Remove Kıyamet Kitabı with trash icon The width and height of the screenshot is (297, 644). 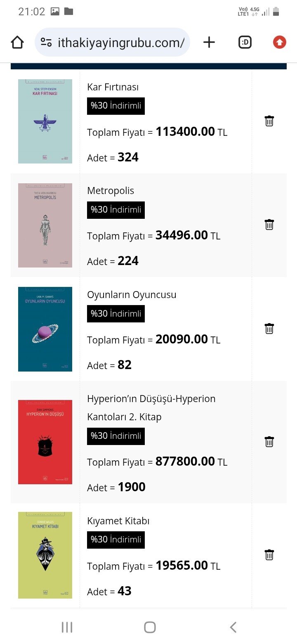click(x=269, y=555)
